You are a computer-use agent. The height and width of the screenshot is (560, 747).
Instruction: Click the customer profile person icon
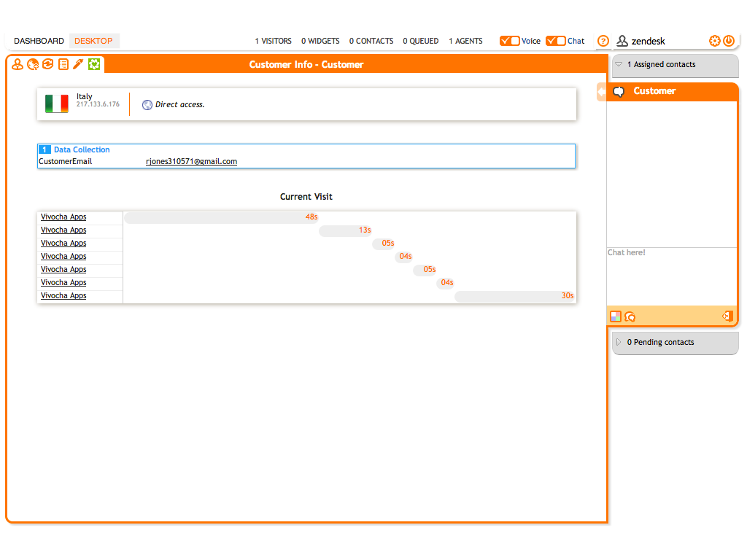(x=18, y=65)
